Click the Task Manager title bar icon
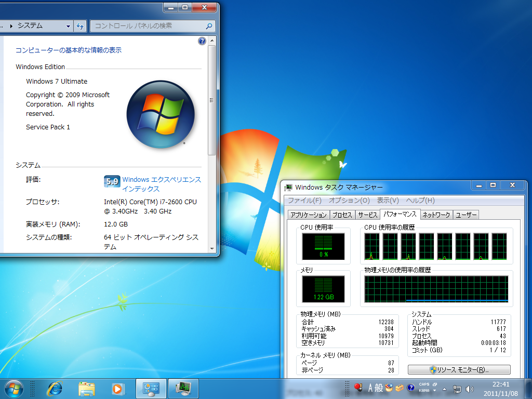This screenshot has height=399, width=532. coord(288,187)
